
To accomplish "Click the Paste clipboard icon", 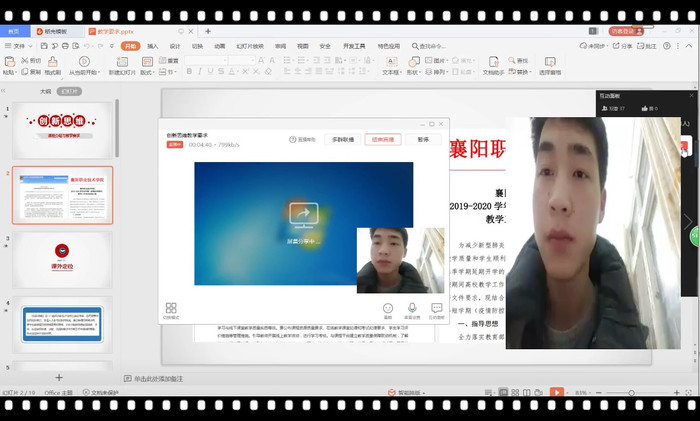I will point(9,62).
